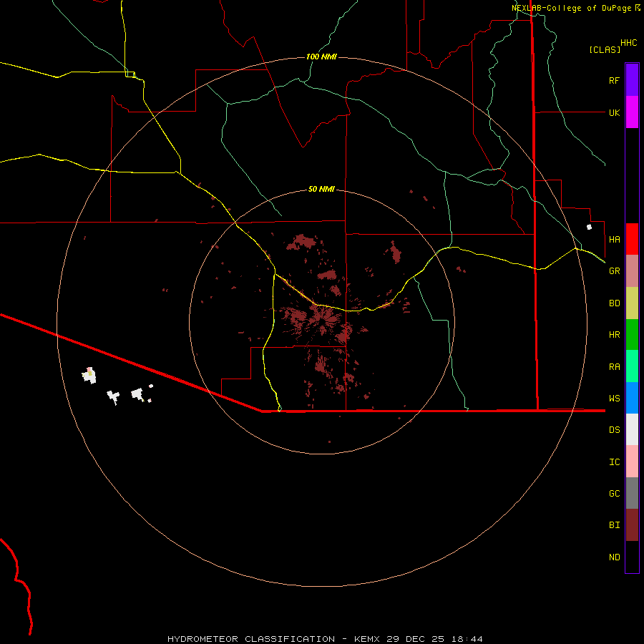The width and height of the screenshot is (644, 644).
Task: Click the 29 DEC 25 date stamp
Action: [x=415, y=639]
